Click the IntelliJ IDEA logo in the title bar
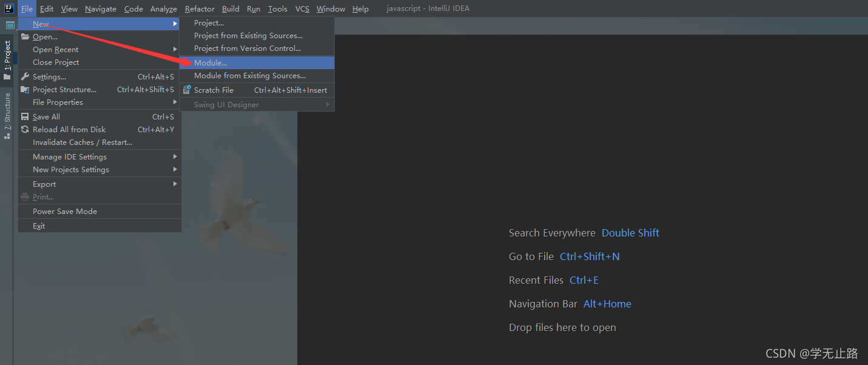This screenshot has width=868, height=365. [x=8, y=8]
